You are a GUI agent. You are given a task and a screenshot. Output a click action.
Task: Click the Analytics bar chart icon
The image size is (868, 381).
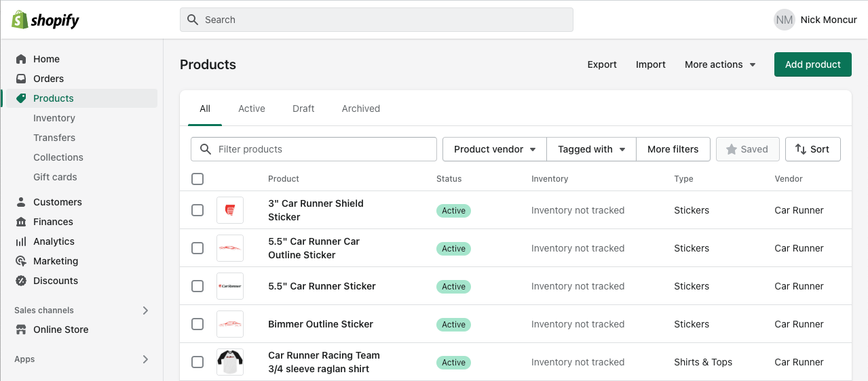point(21,241)
